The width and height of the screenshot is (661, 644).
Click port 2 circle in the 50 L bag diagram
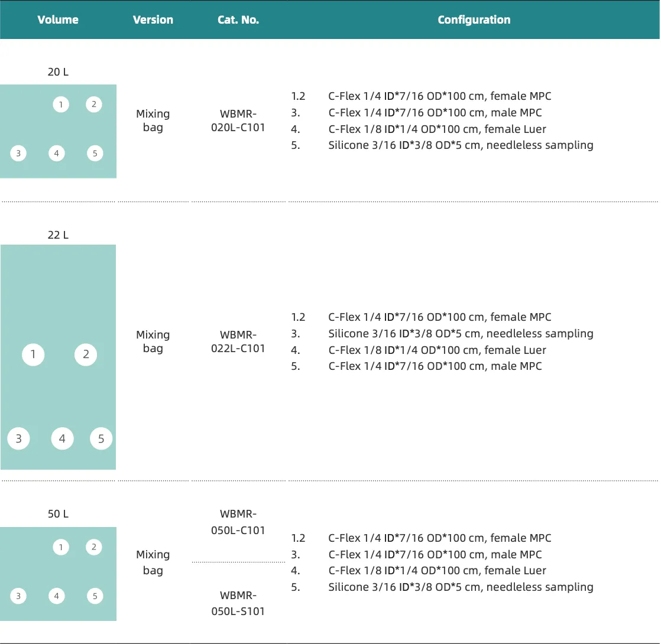tap(94, 547)
